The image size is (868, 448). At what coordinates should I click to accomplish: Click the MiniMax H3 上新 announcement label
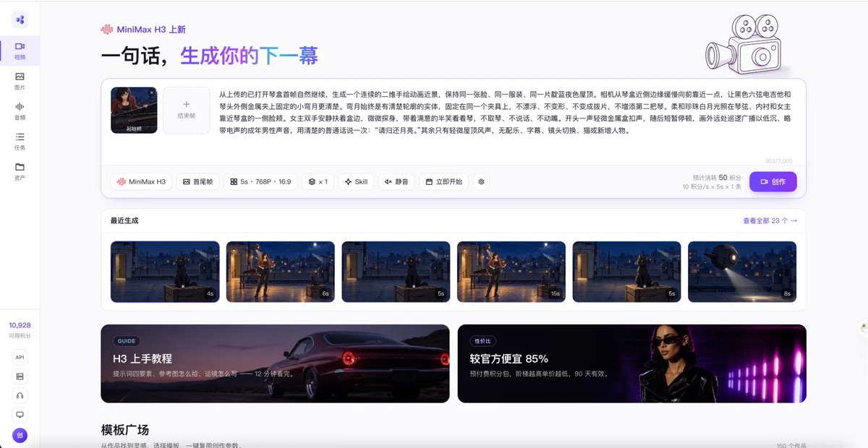[x=143, y=30]
